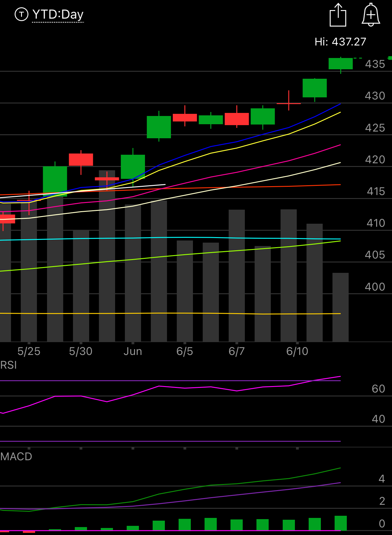Select the 5/25 date label

tap(29, 351)
